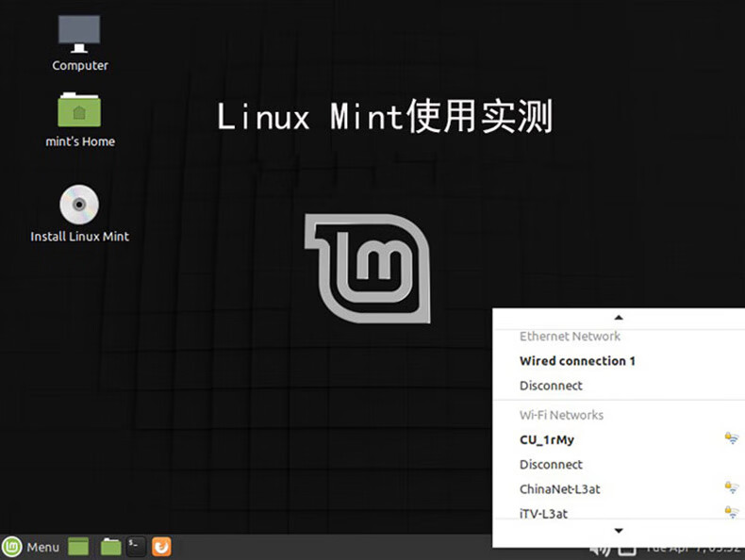The image size is (745, 560).
Task: Click the iTV-L3at signal lock icon
Action: click(x=732, y=512)
